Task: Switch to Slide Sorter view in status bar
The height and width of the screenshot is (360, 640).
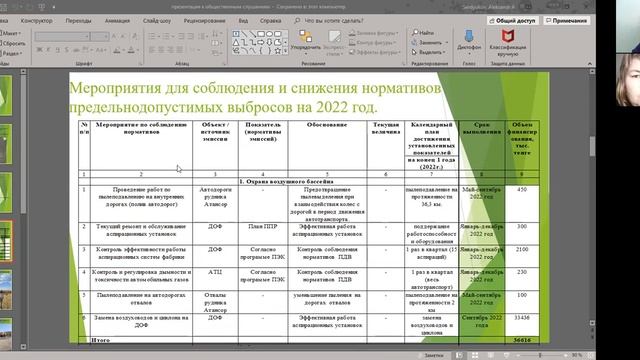Action: [475, 356]
